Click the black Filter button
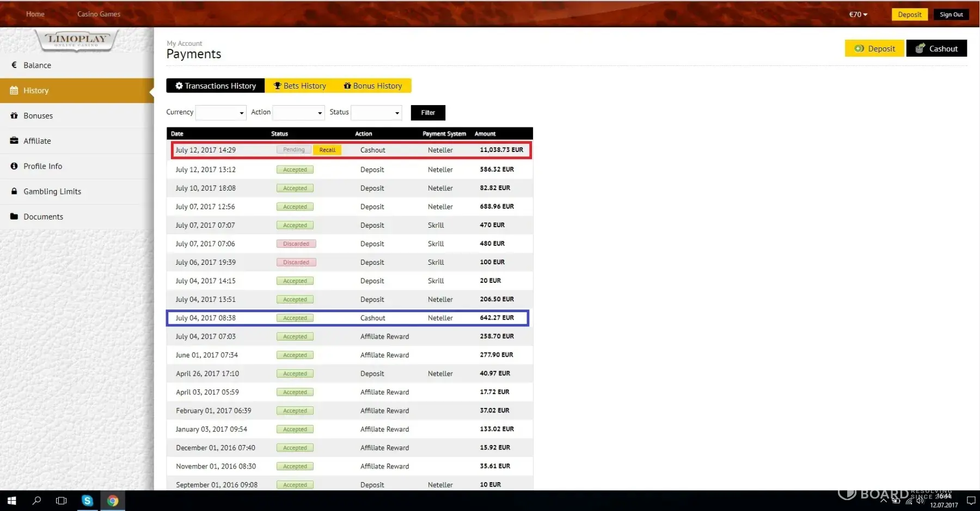 [428, 113]
